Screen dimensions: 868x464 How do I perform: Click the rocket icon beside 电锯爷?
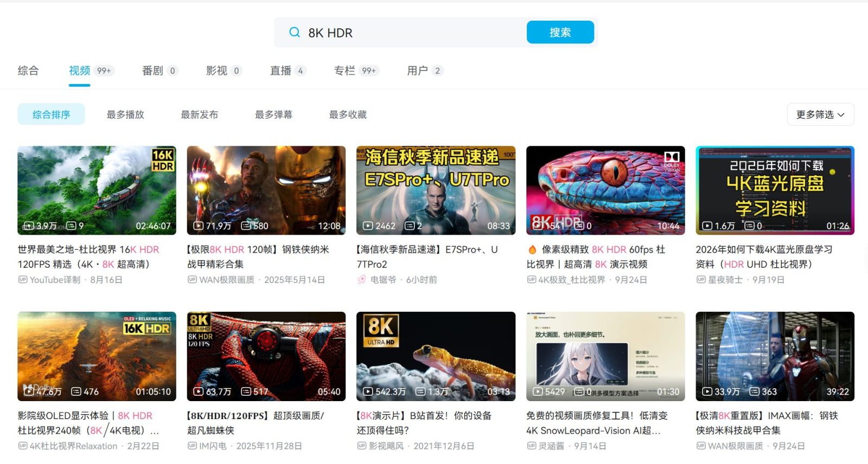click(362, 280)
